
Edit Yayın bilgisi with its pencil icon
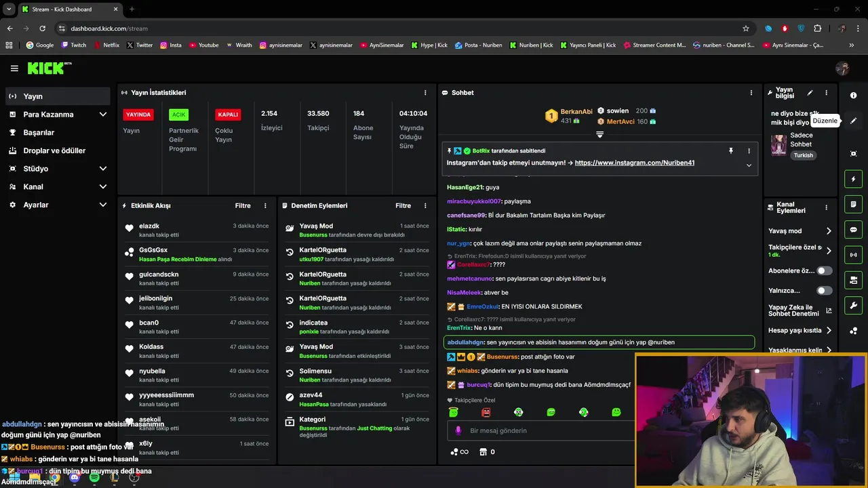(810, 93)
